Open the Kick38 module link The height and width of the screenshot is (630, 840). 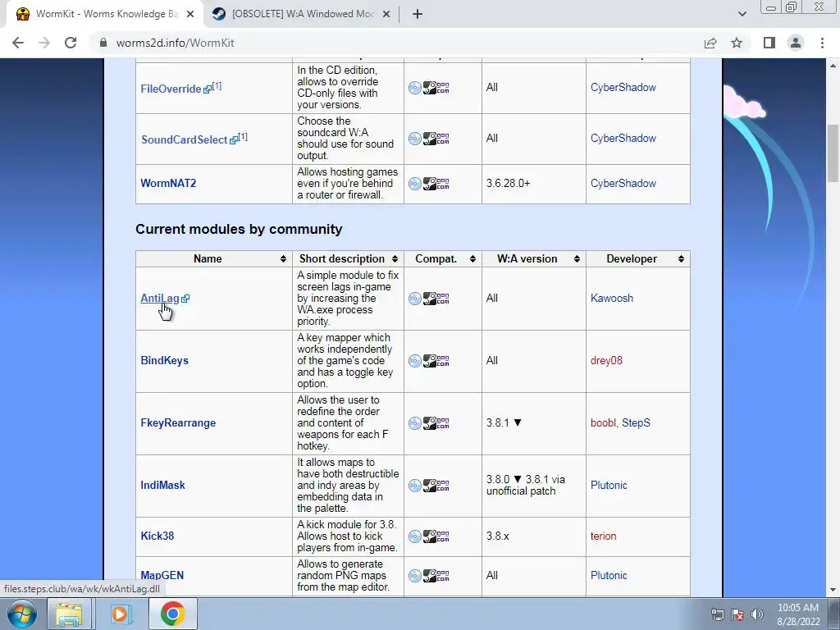pyautogui.click(x=157, y=536)
